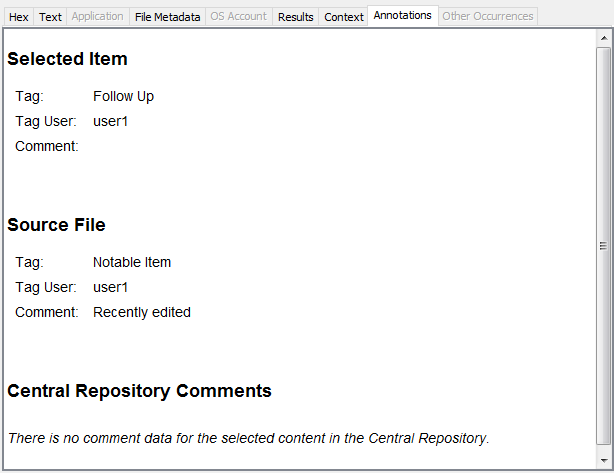Click the Follow Up tag value
The image size is (614, 473).
[x=123, y=96]
